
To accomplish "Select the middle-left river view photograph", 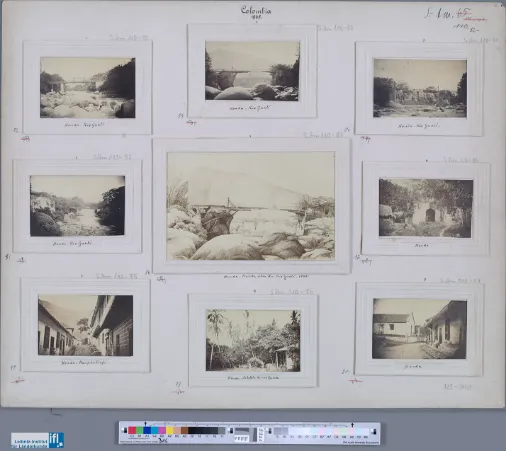I will pyautogui.click(x=77, y=206).
